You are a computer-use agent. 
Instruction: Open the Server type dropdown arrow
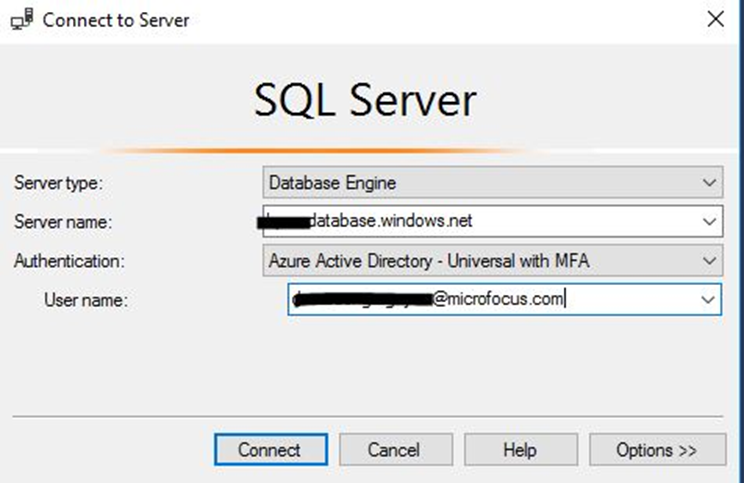(x=709, y=183)
